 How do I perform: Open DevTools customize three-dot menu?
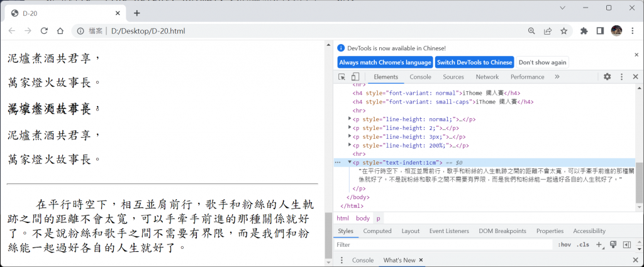pyautogui.click(x=622, y=77)
